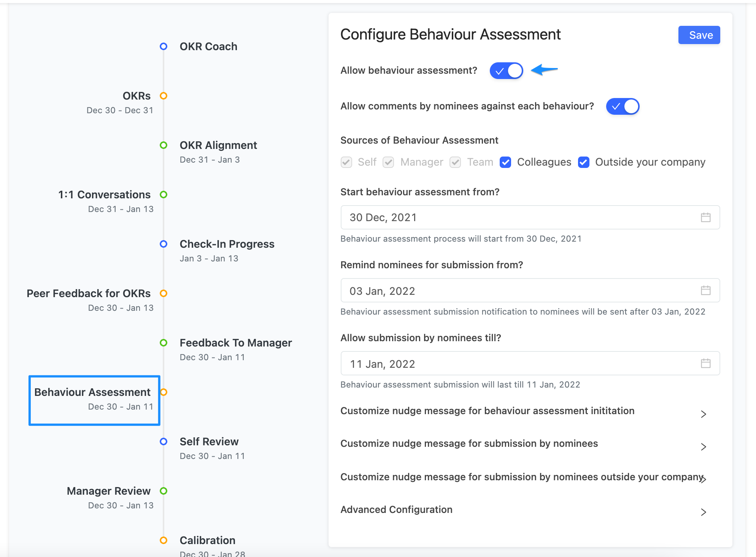This screenshot has width=756, height=557.
Task: Click the disabled Team source checkbox
Action: 455,162
